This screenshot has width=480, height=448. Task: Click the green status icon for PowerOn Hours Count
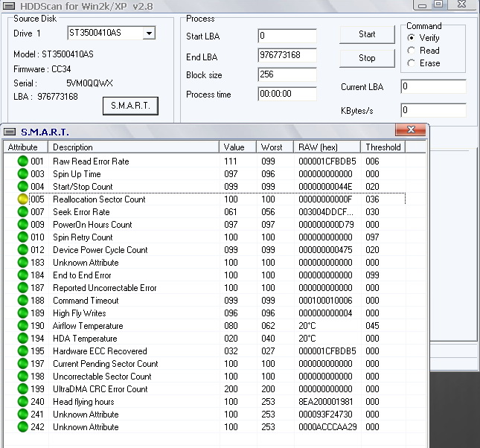22,225
